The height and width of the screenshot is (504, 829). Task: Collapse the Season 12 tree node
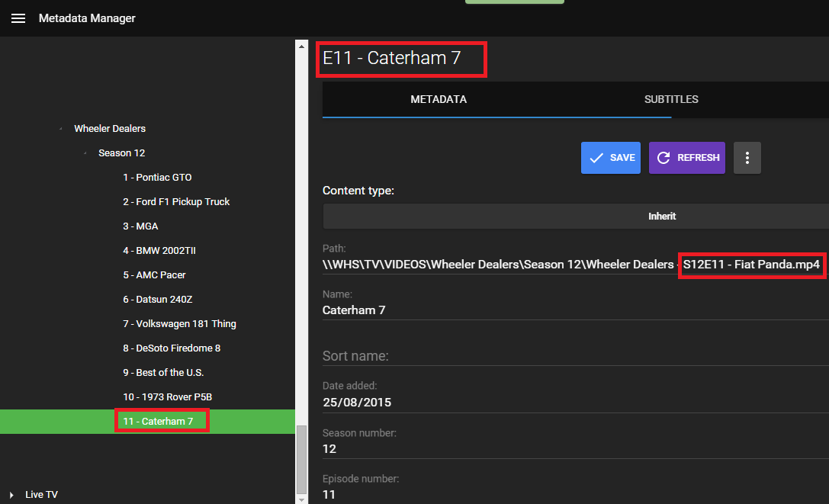tap(85, 152)
